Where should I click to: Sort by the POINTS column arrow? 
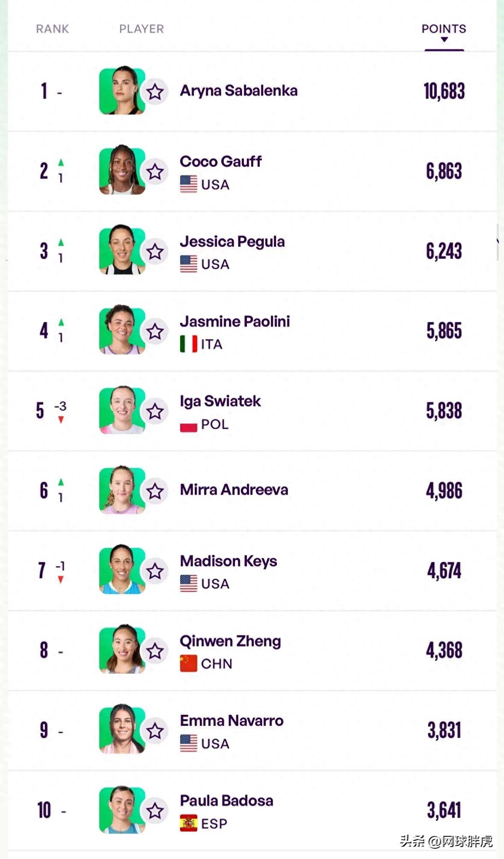444,39
